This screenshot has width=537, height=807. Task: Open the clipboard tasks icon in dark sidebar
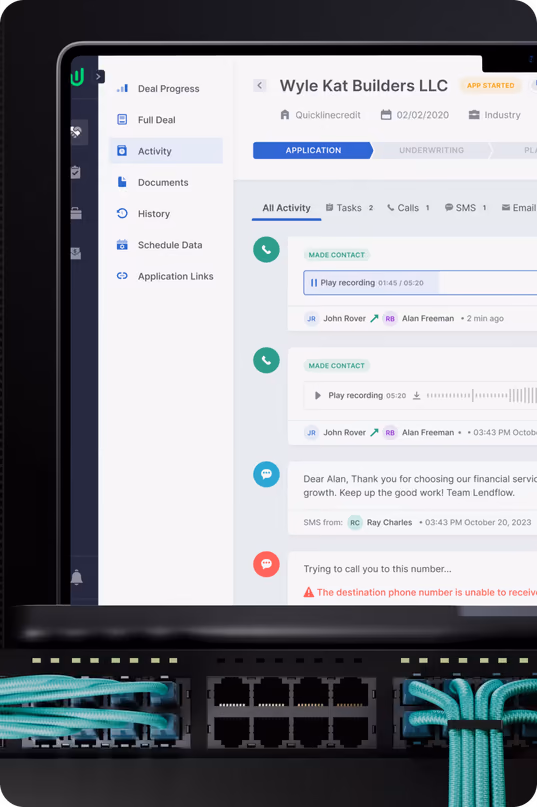click(76, 172)
